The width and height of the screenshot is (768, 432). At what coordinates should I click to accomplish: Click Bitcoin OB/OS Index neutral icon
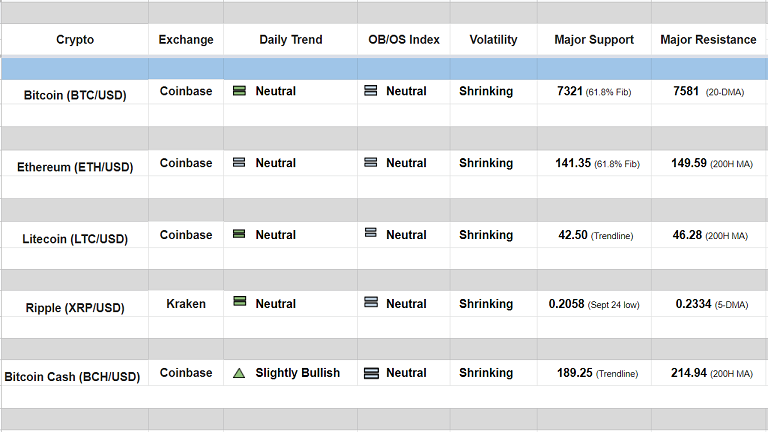tap(370, 91)
